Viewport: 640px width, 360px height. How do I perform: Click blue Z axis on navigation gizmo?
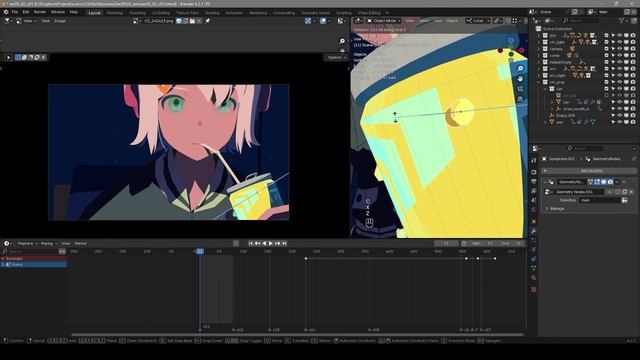tap(511, 40)
